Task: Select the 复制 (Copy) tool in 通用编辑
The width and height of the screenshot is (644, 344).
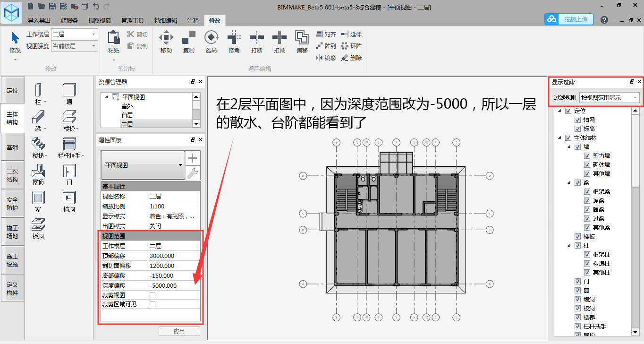Action: (188, 42)
